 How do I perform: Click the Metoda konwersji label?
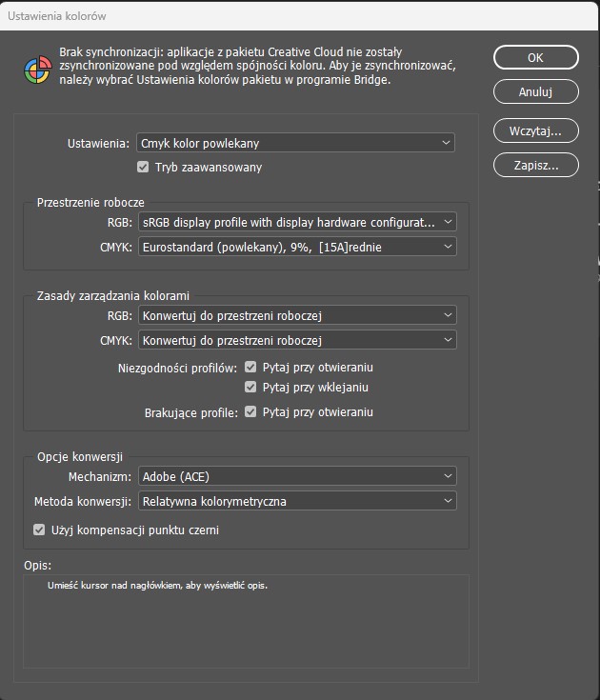(x=83, y=502)
